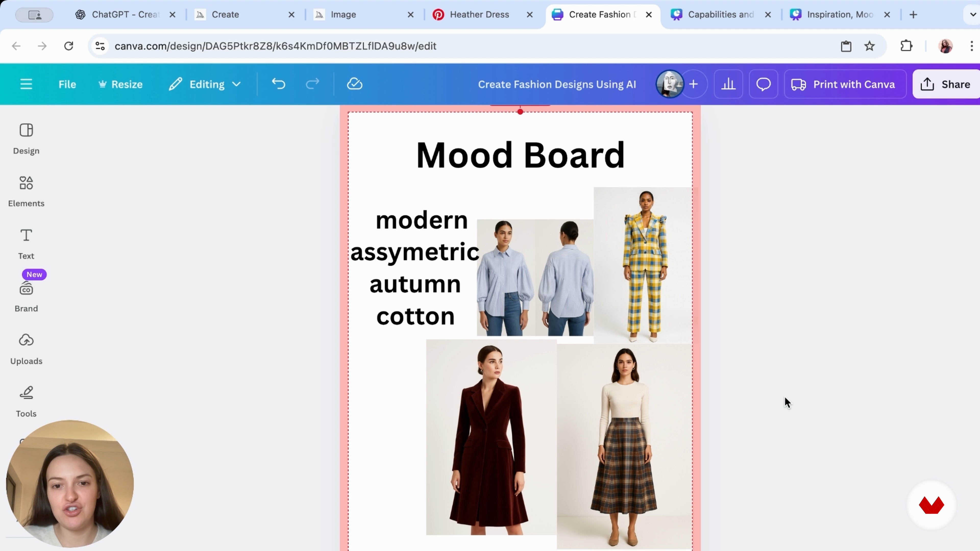Switch to the Heather Dress tab
980x551 pixels.
[x=479, y=15]
